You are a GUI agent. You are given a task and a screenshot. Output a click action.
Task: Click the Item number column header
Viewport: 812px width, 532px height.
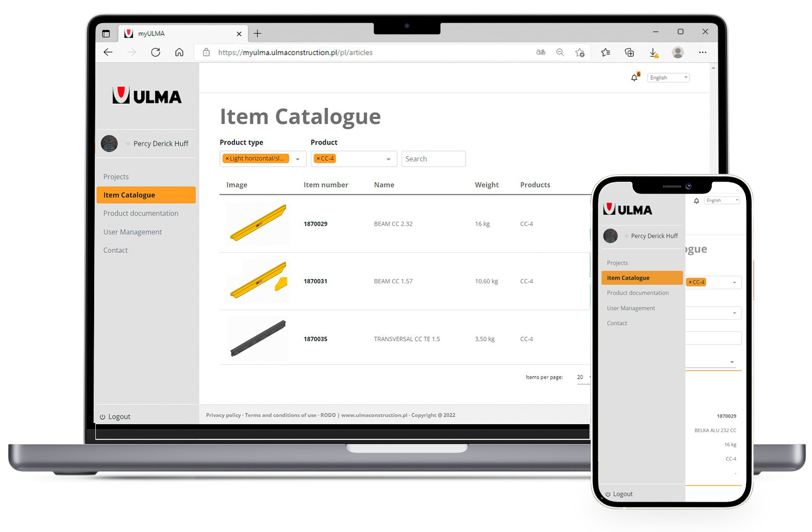pyautogui.click(x=326, y=185)
